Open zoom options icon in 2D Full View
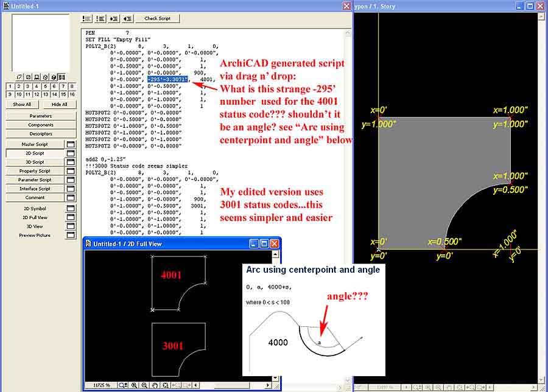548x392 pixels. click(123, 385)
